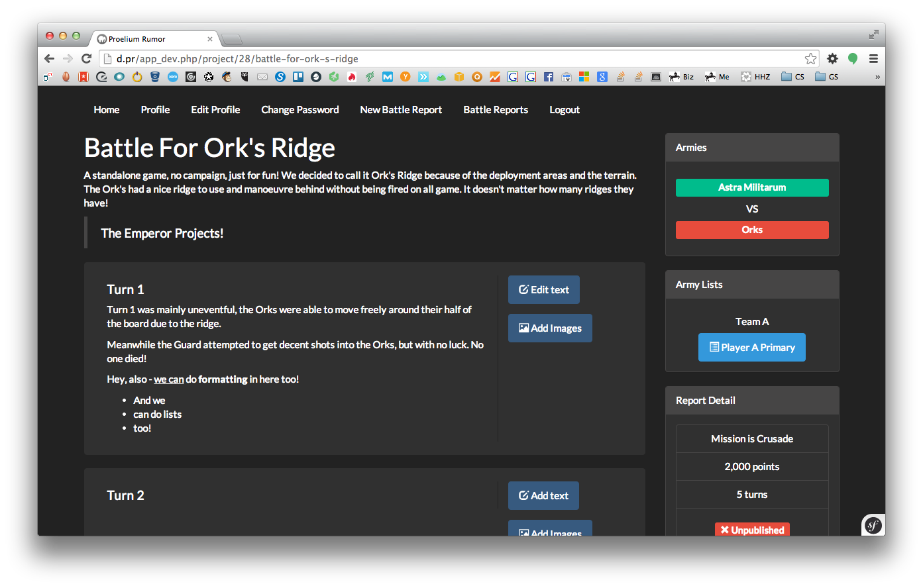Select the Proelium Rumor browser tab
923x588 pixels.
coord(154,39)
